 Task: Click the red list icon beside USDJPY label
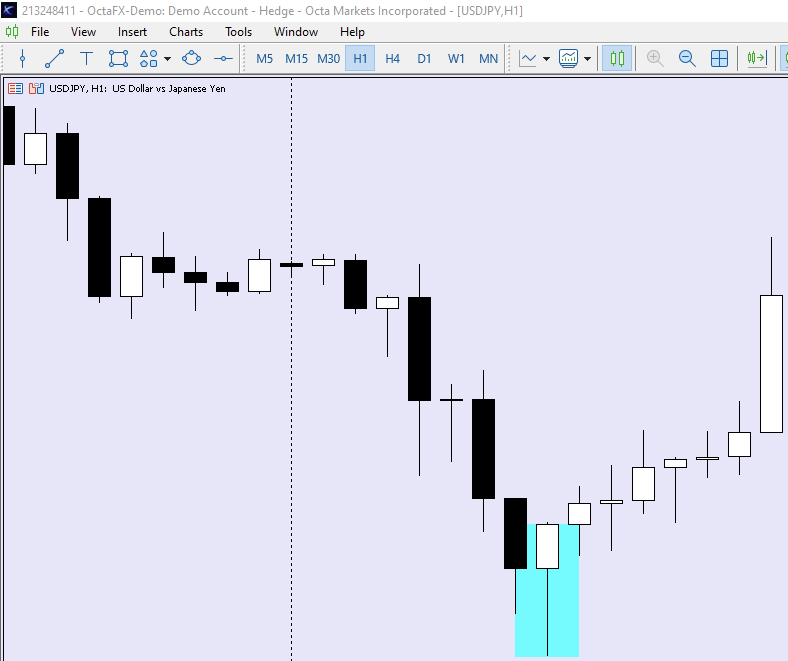tap(15, 89)
